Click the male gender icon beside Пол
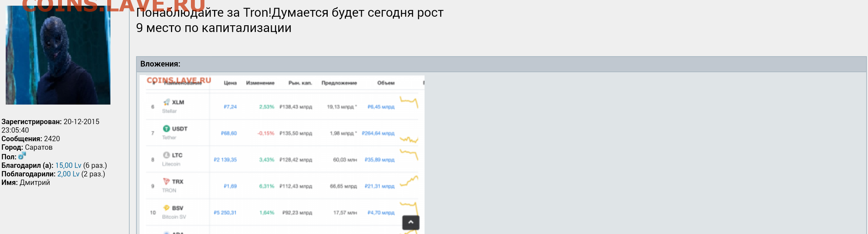868x234 pixels. click(22, 156)
